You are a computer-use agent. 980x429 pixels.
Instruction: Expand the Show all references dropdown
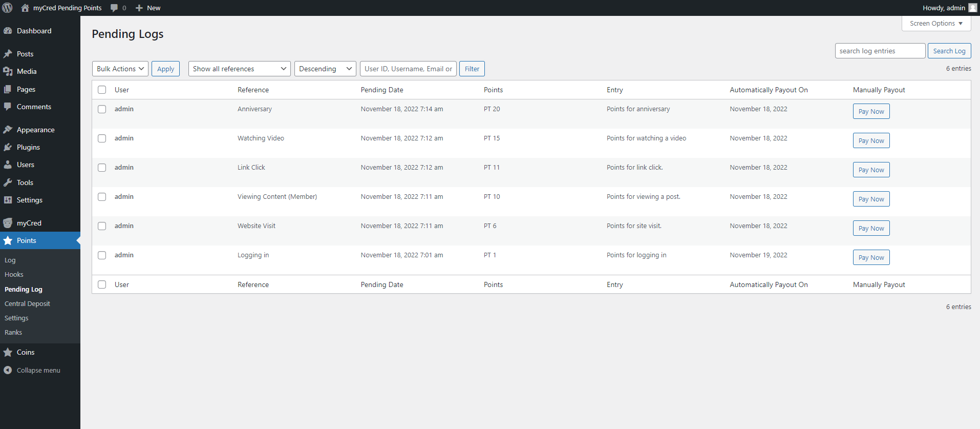pyautogui.click(x=239, y=69)
